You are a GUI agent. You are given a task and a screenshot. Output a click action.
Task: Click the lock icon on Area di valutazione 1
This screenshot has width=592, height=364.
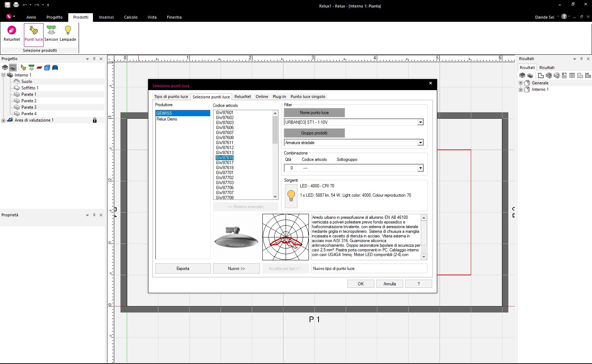(95, 120)
